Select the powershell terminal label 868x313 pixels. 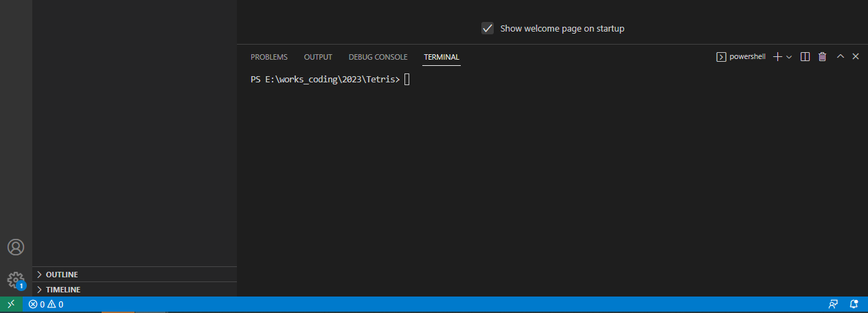740,57
